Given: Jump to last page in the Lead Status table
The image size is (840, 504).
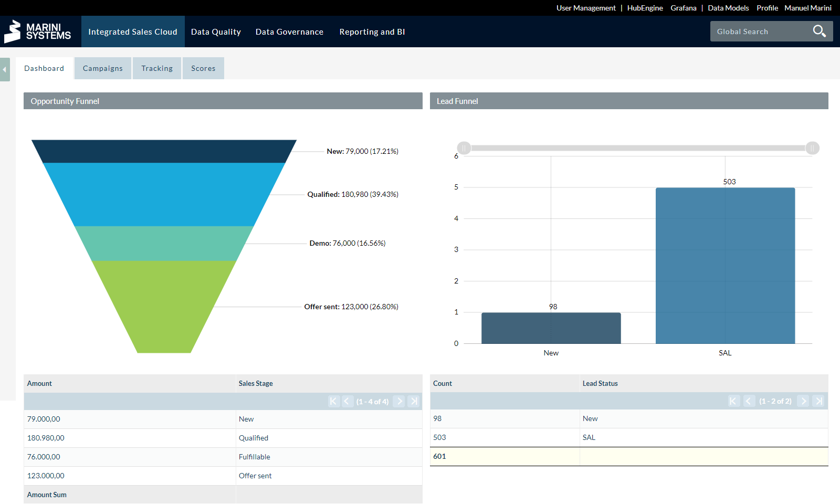Looking at the screenshot, I should coord(819,401).
